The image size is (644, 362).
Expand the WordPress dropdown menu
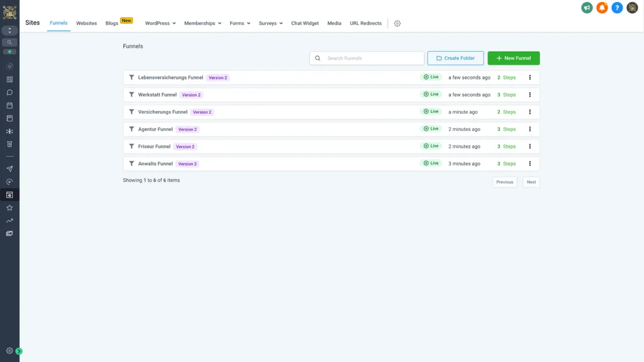point(160,23)
